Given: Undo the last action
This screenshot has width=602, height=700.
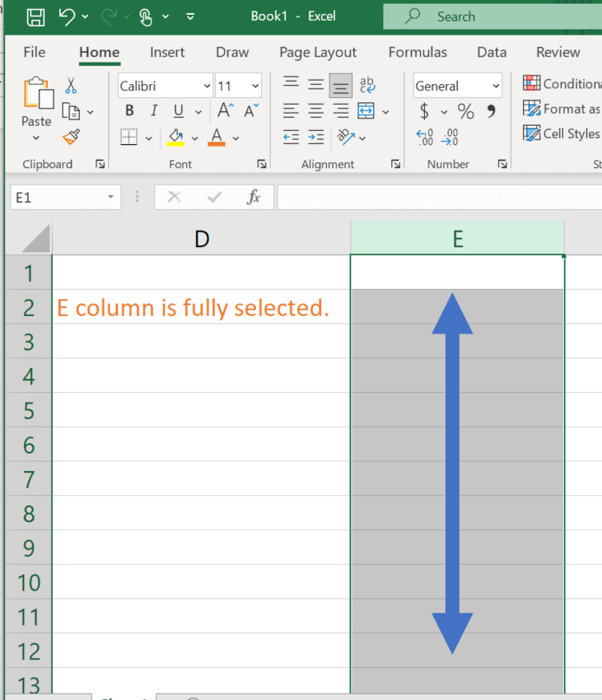Looking at the screenshot, I should click(67, 17).
